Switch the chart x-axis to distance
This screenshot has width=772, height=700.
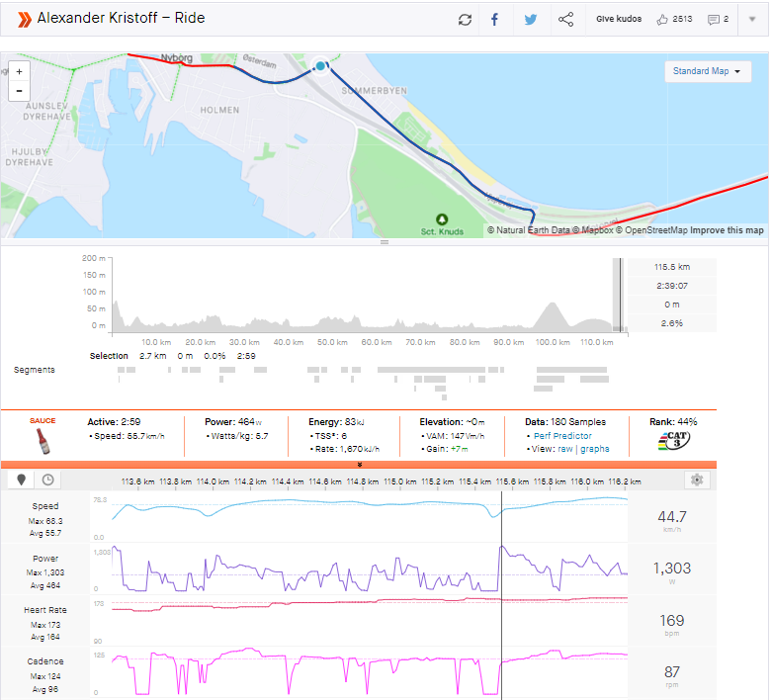tap(21, 480)
